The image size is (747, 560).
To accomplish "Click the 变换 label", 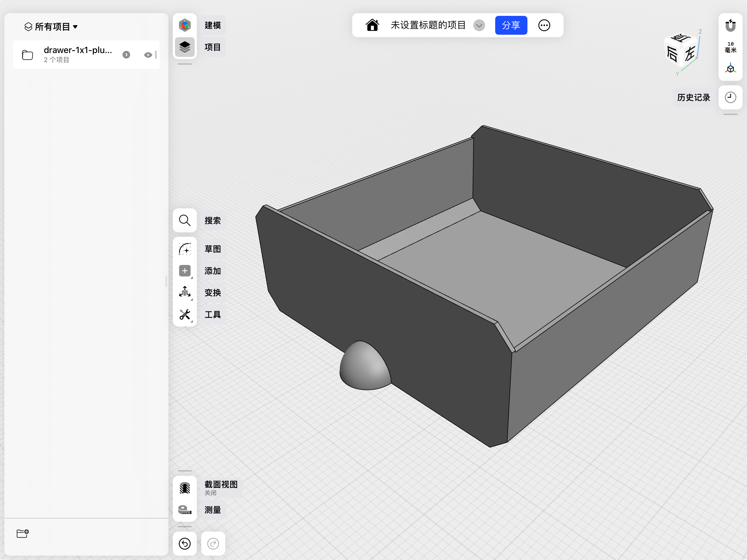I will 213,293.
